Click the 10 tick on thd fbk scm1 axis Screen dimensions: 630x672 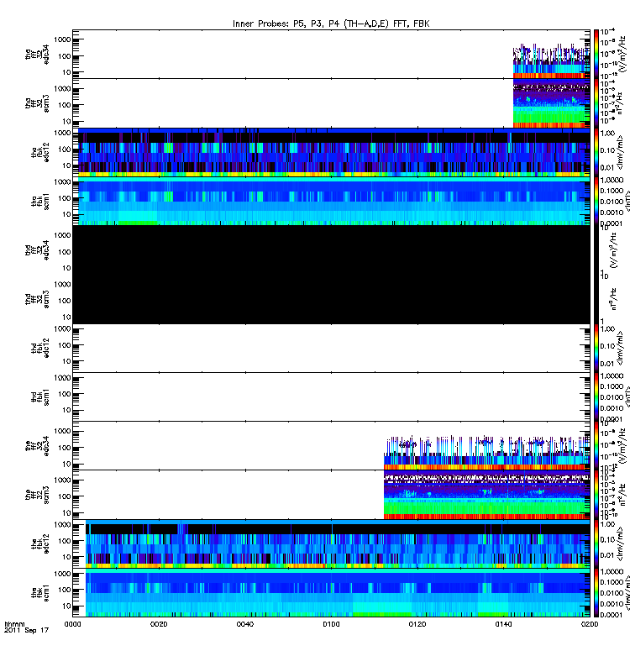66,411
